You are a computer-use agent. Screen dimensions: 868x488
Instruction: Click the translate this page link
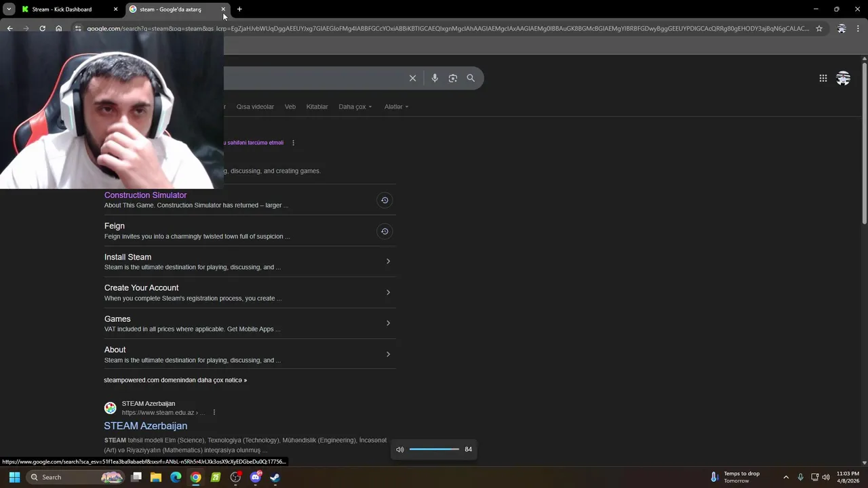coord(254,143)
